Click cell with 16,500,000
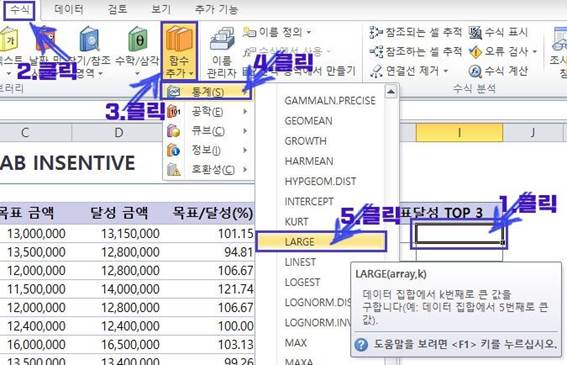The height and width of the screenshot is (365, 567). click(130, 344)
